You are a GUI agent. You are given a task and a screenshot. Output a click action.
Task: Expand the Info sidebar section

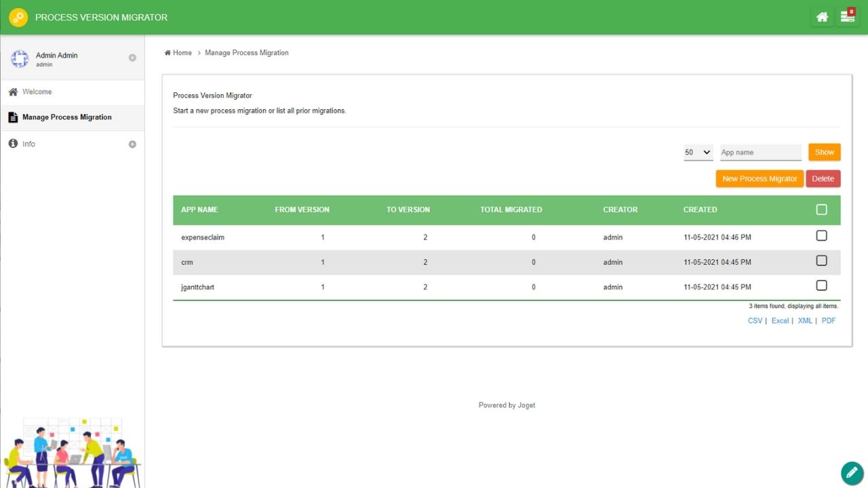click(x=132, y=144)
